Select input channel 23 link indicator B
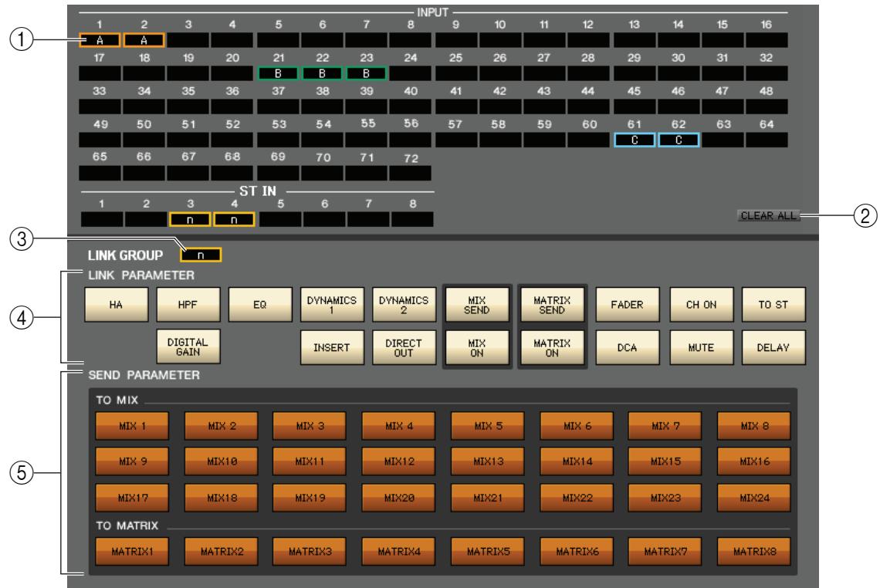Image resolution: width=880 pixels, height=588 pixels. pyautogui.click(x=366, y=73)
